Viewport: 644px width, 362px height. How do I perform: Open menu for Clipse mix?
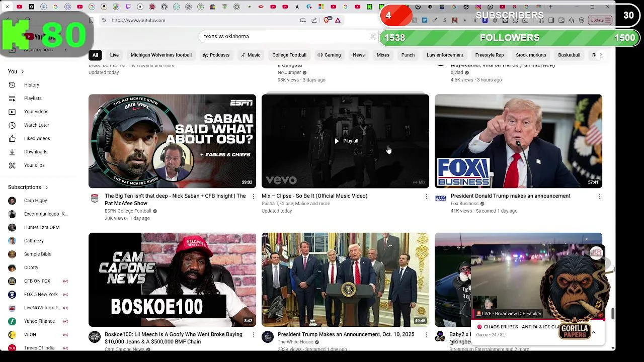(427, 197)
